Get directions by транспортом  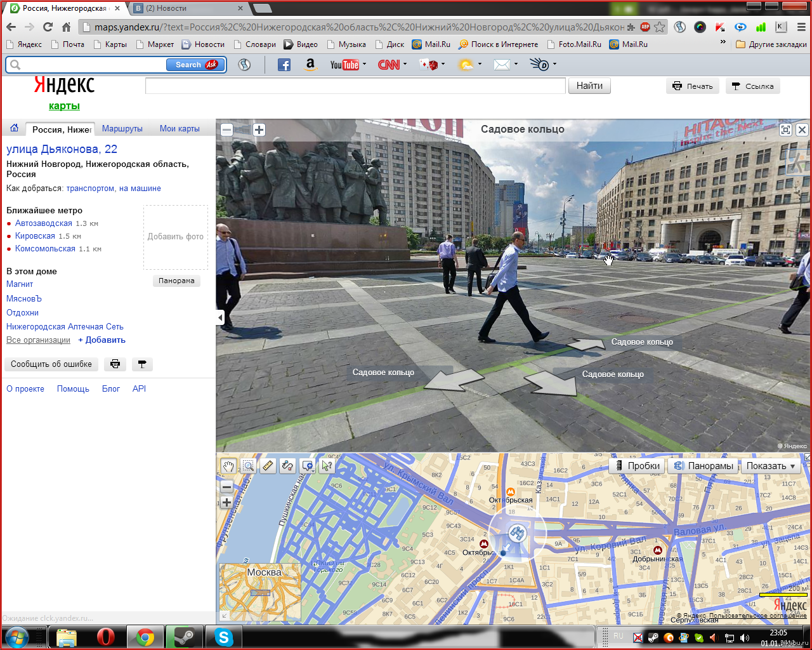[x=91, y=189]
